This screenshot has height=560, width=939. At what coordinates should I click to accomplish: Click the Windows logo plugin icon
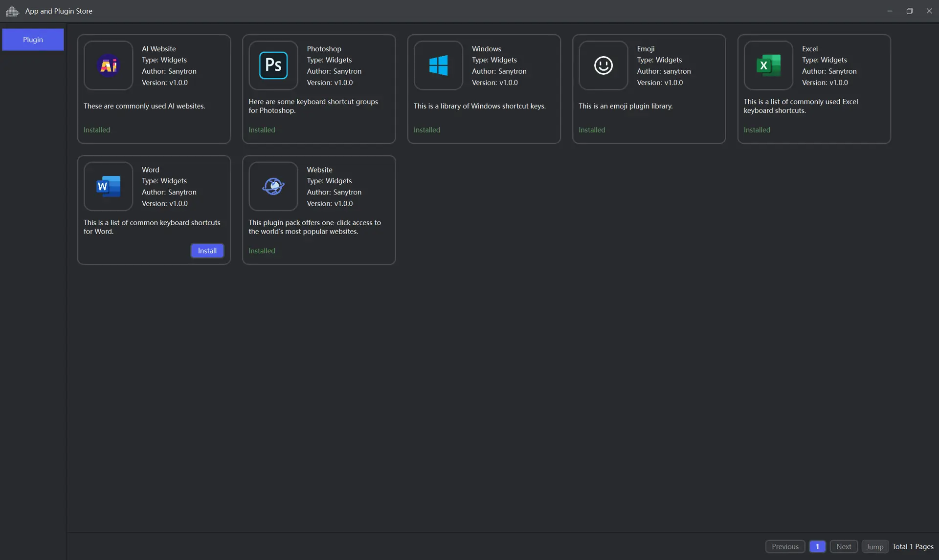(x=438, y=65)
